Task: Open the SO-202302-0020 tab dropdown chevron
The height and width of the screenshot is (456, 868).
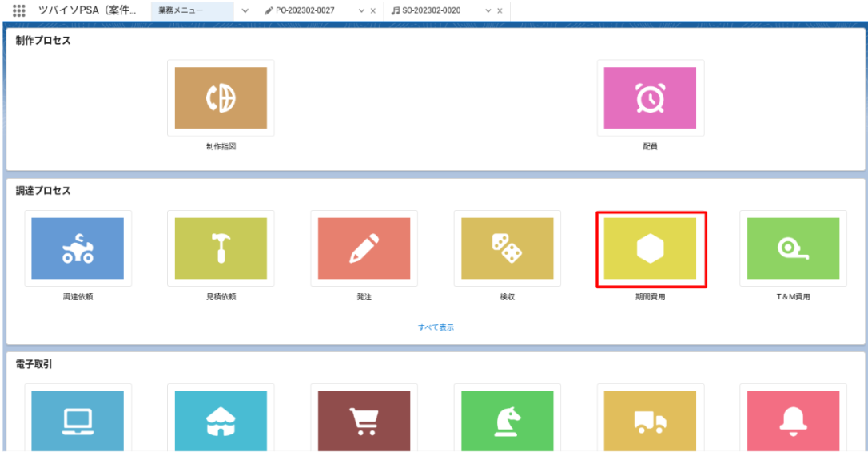Action: [488, 10]
